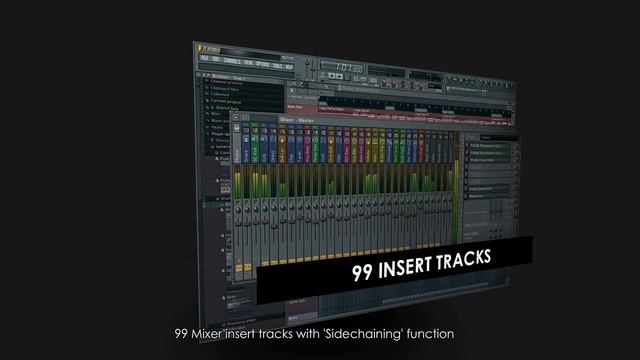Screen dimensions: 640x360
Task: Click the mixer options arrow icon
Action: click(236, 117)
